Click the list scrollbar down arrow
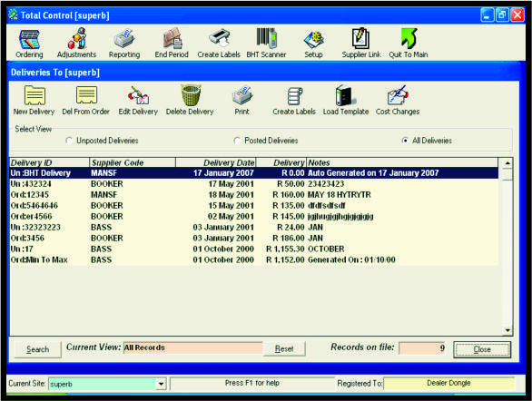This screenshot has height=401, width=532. tap(507, 330)
